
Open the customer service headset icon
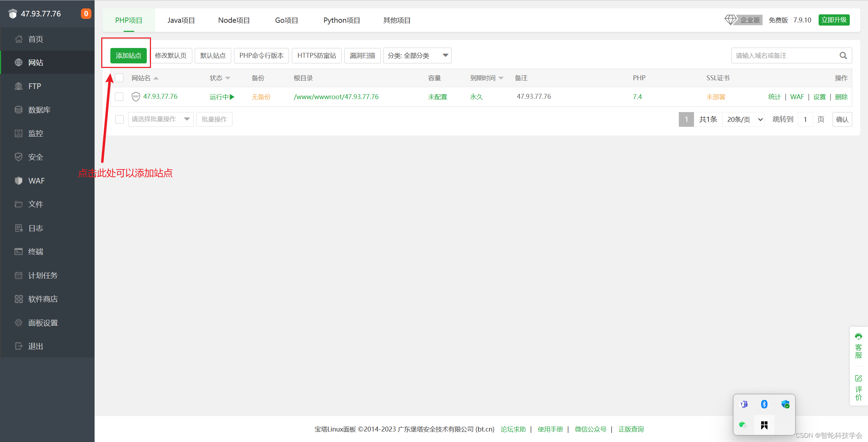858,337
